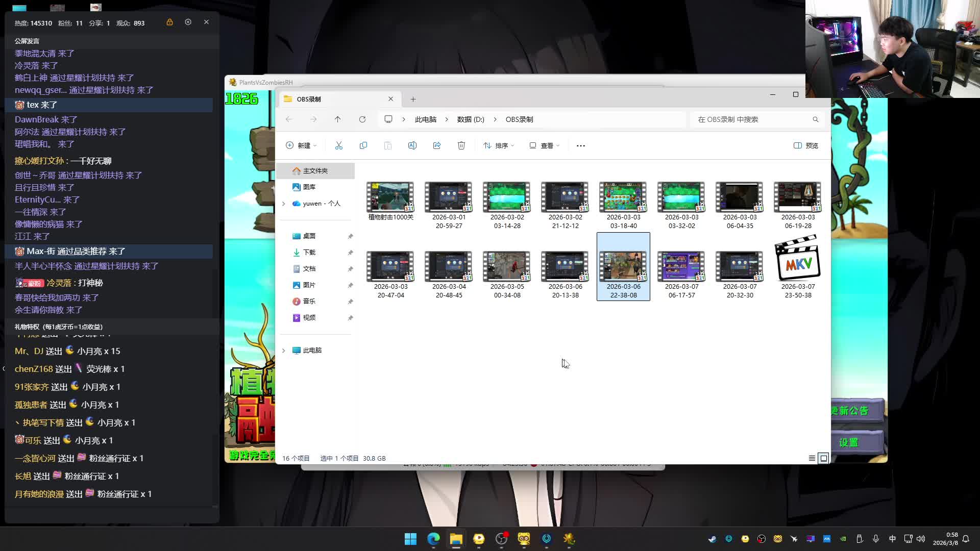Click the Share icon in toolbar
The height and width of the screenshot is (551, 980).
pyautogui.click(x=437, y=145)
